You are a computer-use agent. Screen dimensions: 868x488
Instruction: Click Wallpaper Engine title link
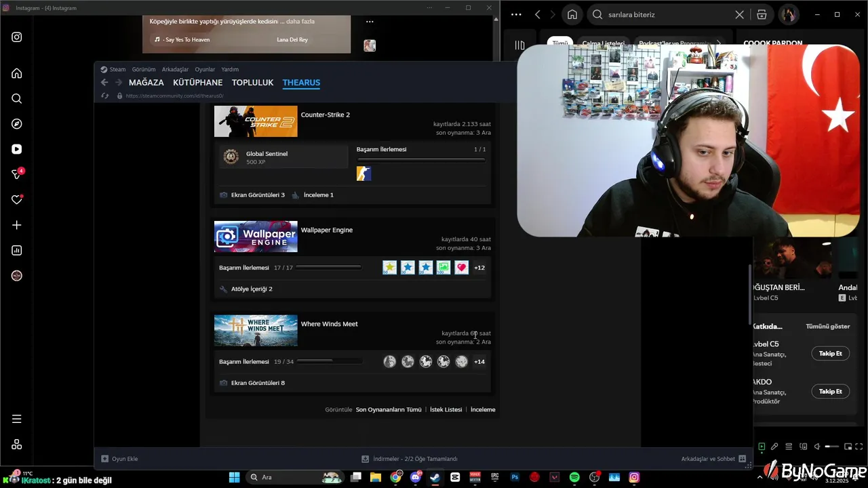click(x=327, y=230)
